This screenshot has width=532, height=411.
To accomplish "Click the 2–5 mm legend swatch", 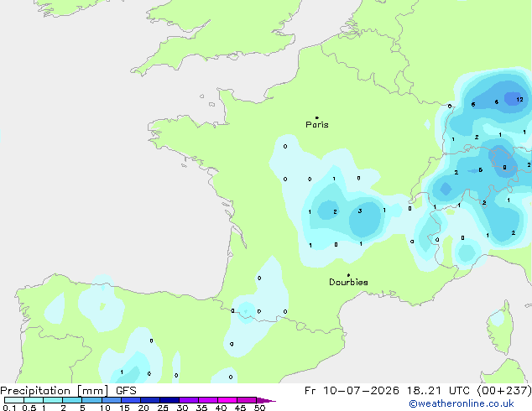I will [72, 400].
